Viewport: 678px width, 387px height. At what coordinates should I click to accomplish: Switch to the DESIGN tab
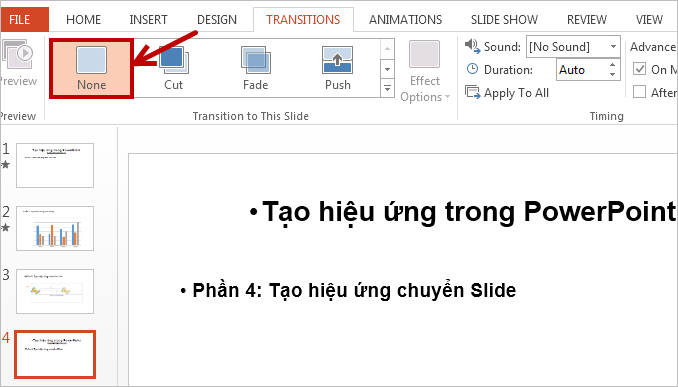217,19
